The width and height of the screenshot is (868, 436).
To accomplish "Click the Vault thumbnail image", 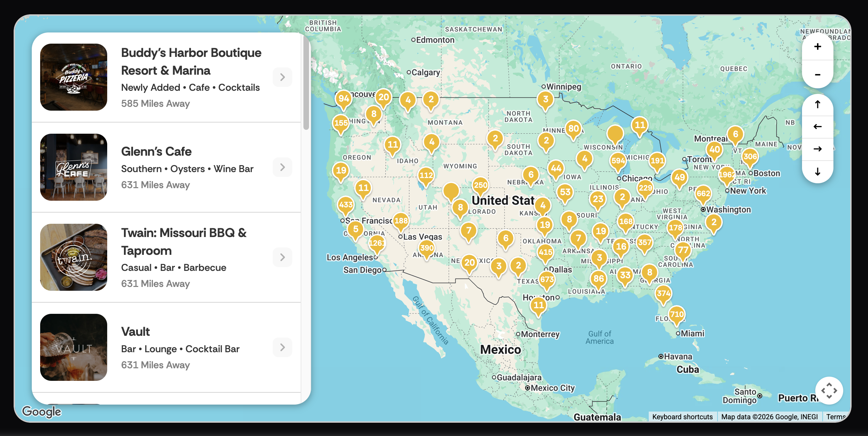I will [74, 347].
